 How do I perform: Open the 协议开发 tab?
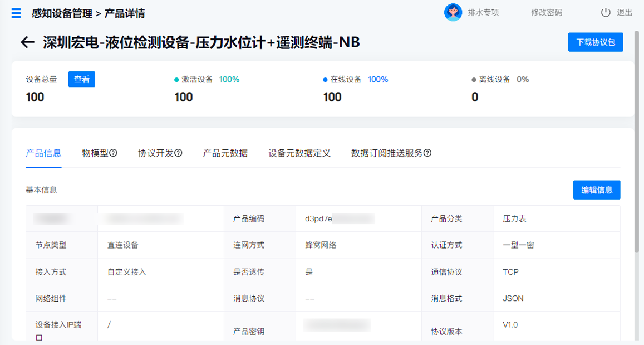tap(156, 153)
